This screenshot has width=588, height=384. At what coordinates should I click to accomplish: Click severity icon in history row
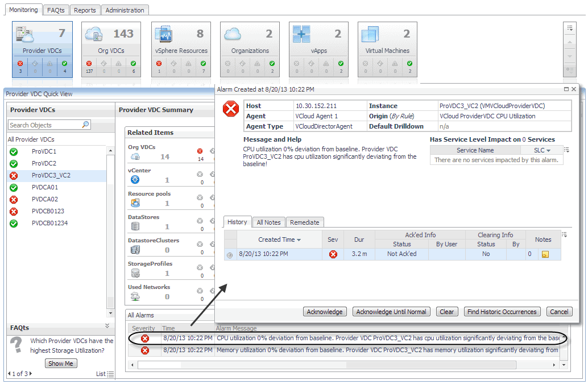coord(333,254)
